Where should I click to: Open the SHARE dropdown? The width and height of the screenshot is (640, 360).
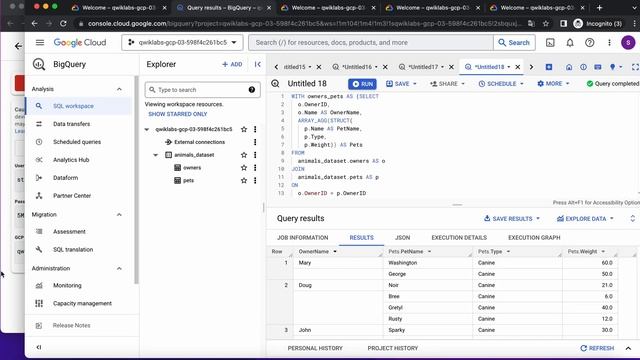447,84
